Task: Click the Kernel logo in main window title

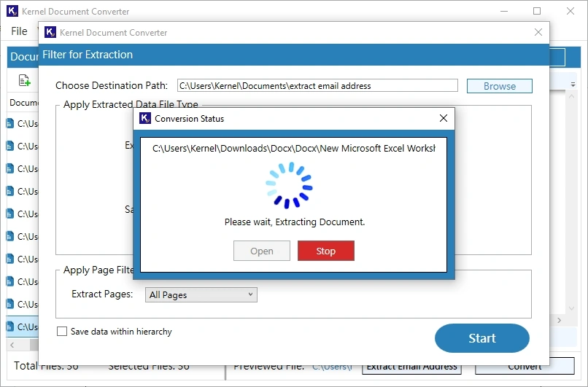Action: click(12, 11)
